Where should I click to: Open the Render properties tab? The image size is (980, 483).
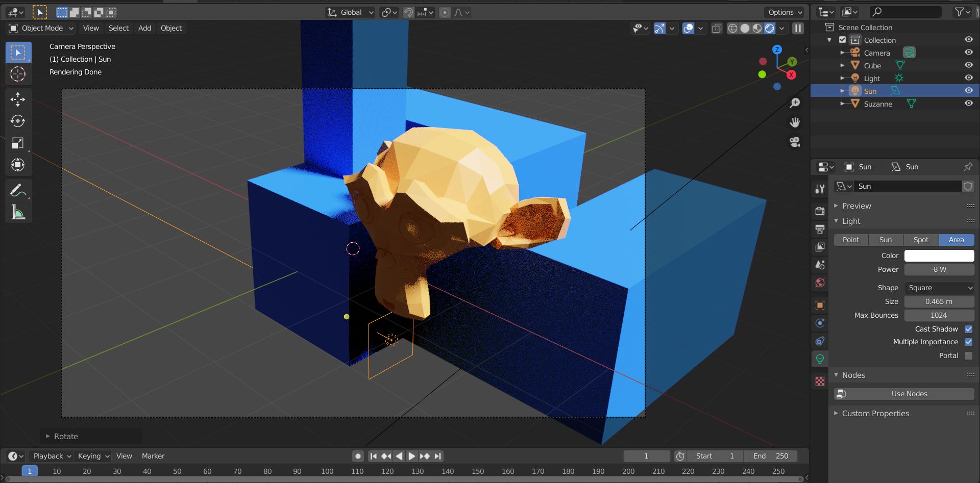click(820, 211)
